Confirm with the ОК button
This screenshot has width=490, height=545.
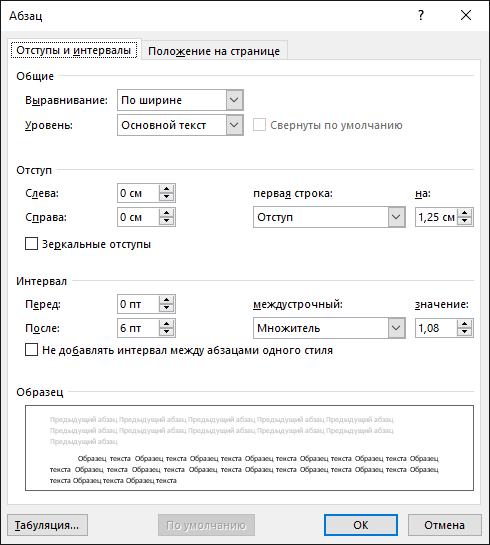coord(361,525)
